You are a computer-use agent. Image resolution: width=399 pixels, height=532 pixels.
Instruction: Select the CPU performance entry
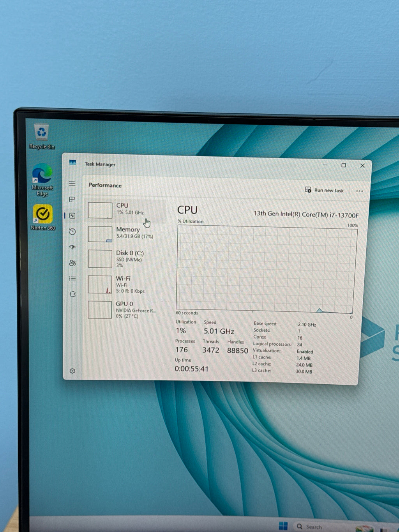pos(125,210)
